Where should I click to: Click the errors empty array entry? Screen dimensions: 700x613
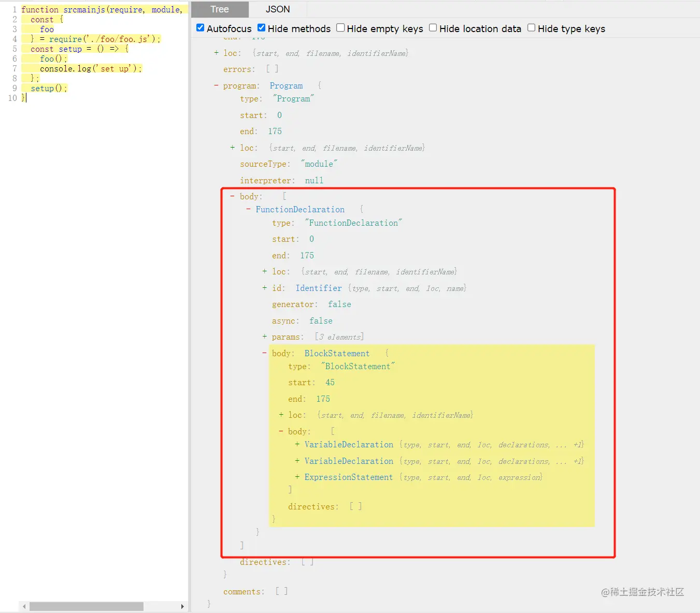pyautogui.click(x=251, y=69)
